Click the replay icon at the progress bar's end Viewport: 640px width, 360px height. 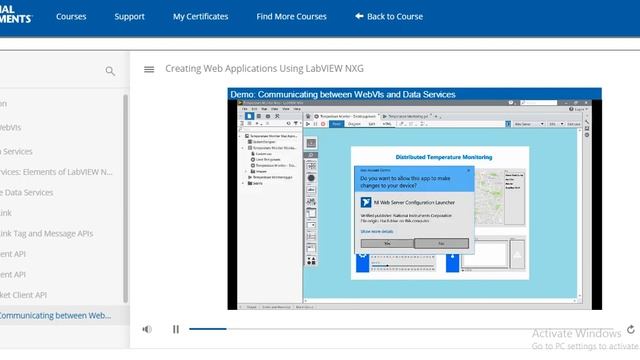coord(631,329)
